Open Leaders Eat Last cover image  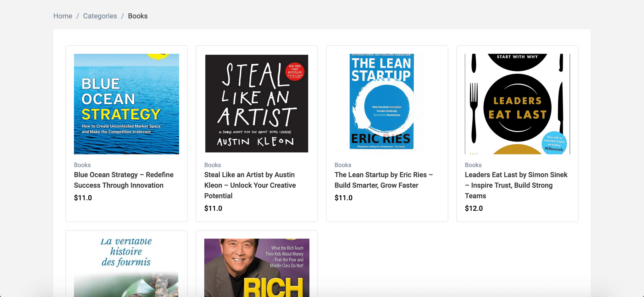pos(517,104)
